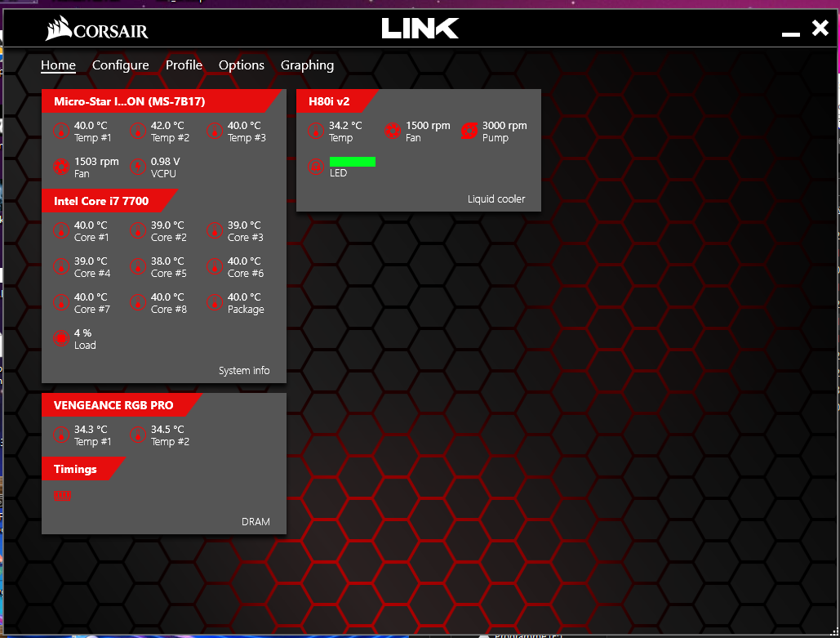Click the DRAM label
This screenshot has width=840, height=638.
point(256,522)
